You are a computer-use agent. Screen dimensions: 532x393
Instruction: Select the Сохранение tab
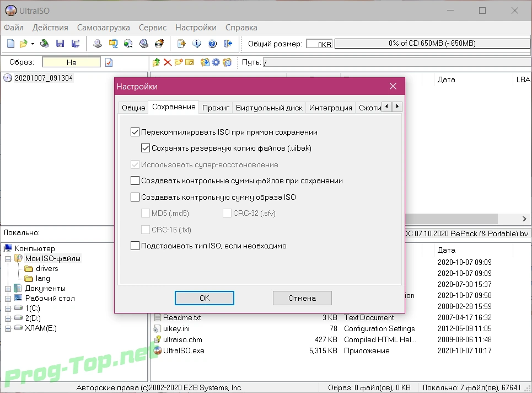click(x=174, y=107)
